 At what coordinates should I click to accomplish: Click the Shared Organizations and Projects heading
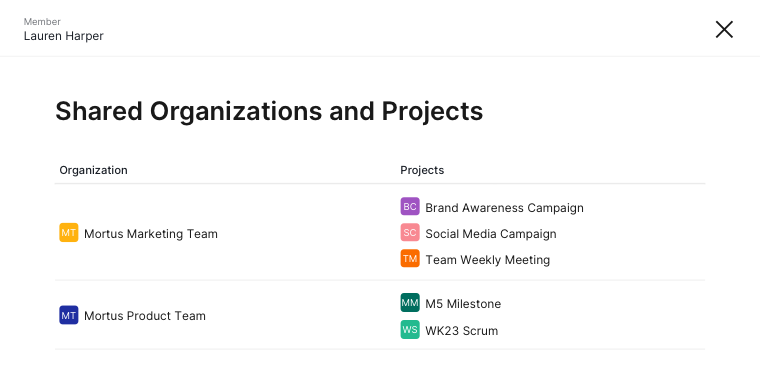tap(269, 111)
